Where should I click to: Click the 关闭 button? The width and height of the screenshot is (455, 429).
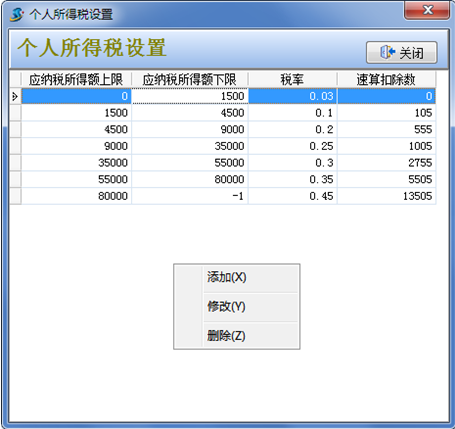pos(402,52)
